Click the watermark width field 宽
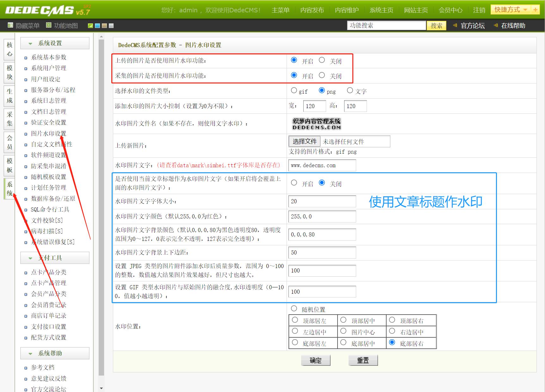The image size is (545, 392). pos(314,106)
